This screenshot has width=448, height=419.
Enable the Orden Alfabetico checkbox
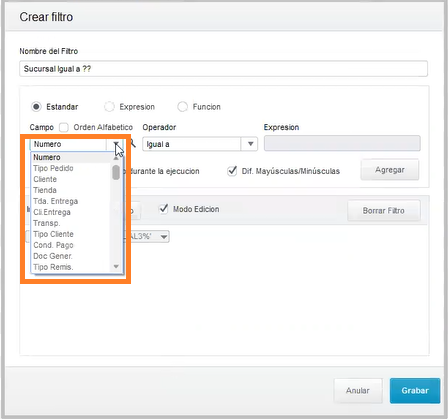[x=64, y=127]
